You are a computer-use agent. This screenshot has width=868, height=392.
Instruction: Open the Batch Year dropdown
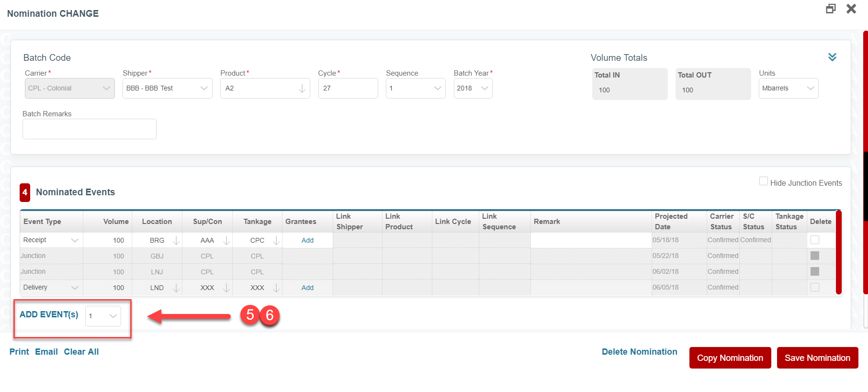[473, 89]
